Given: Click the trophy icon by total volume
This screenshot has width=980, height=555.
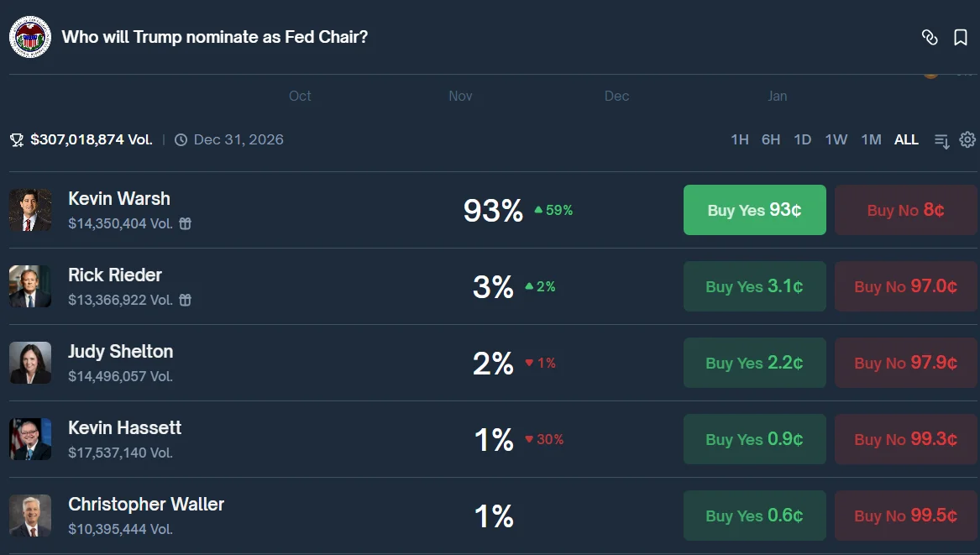Looking at the screenshot, I should tap(17, 140).
